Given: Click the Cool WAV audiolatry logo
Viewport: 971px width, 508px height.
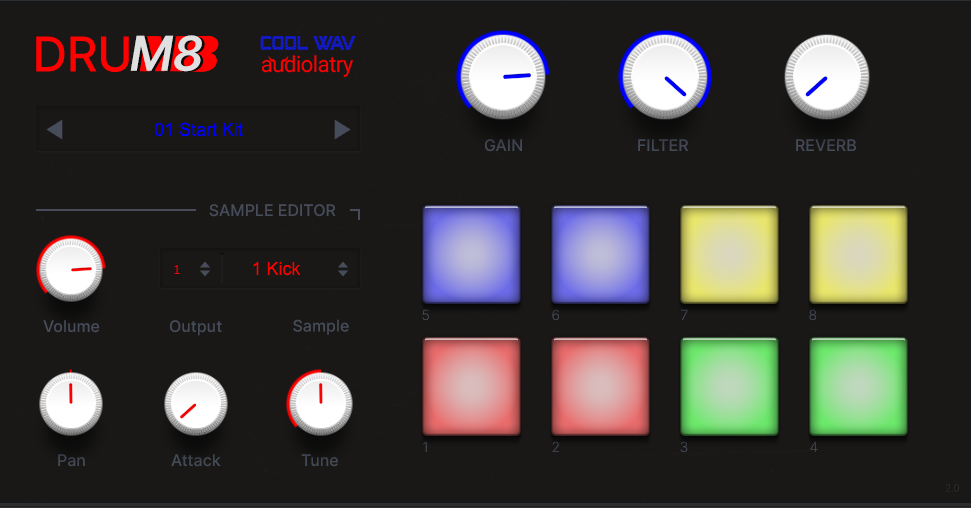Looking at the screenshot, I should click(307, 55).
